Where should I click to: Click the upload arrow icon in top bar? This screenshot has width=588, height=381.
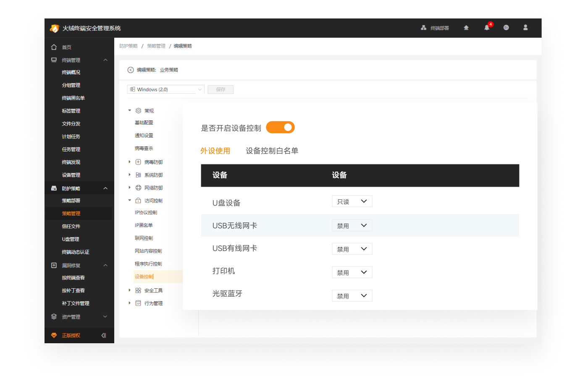466,27
